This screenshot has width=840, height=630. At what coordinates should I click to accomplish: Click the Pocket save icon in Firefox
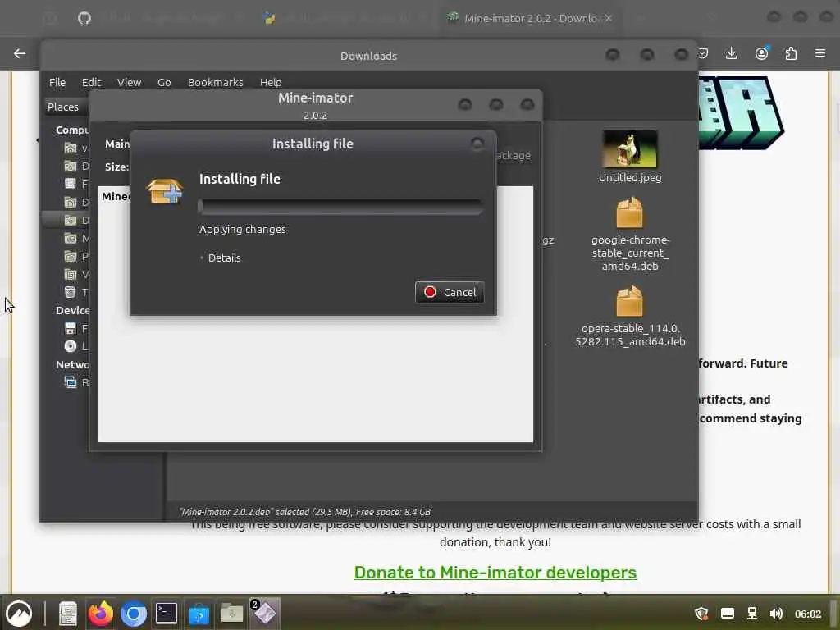[703, 53]
